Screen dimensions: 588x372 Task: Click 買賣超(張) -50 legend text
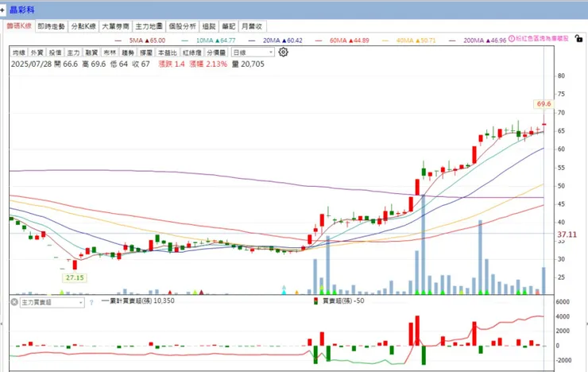pyautogui.click(x=343, y=300)
